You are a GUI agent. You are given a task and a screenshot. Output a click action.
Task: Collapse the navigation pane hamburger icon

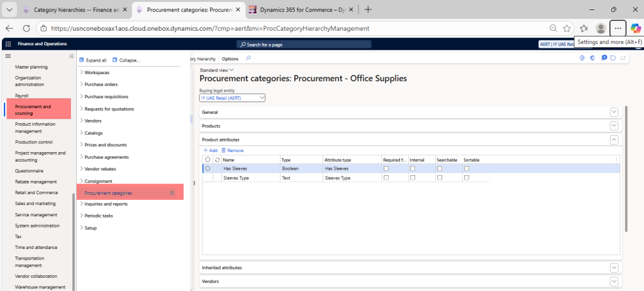click(x=8, y=57)
